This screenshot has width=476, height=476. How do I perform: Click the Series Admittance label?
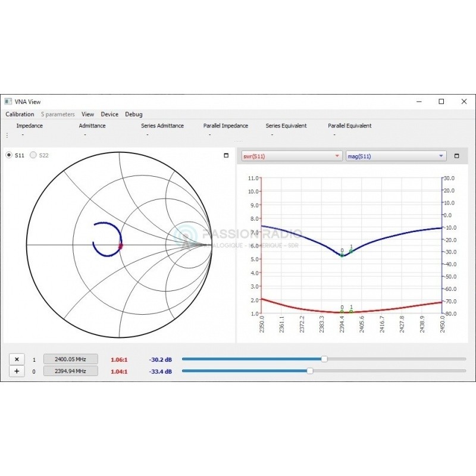click(162, 126)
